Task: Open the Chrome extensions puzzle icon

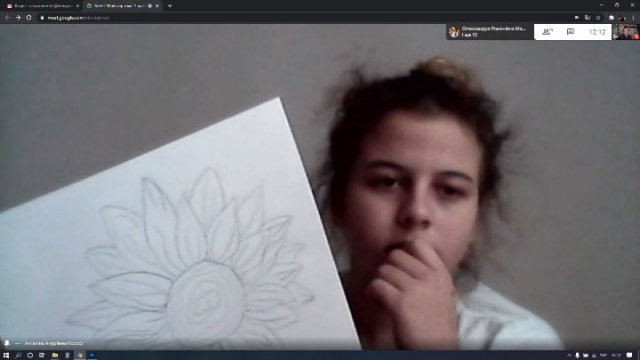Action: (611, 18)
